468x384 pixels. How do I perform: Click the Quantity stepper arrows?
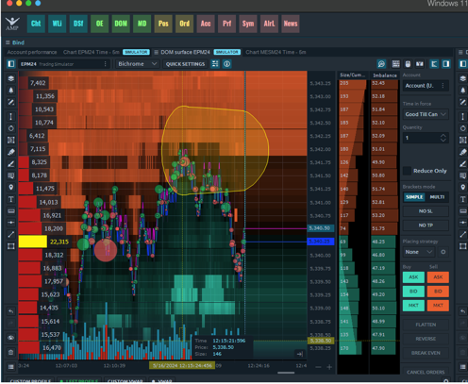[443, 138]
